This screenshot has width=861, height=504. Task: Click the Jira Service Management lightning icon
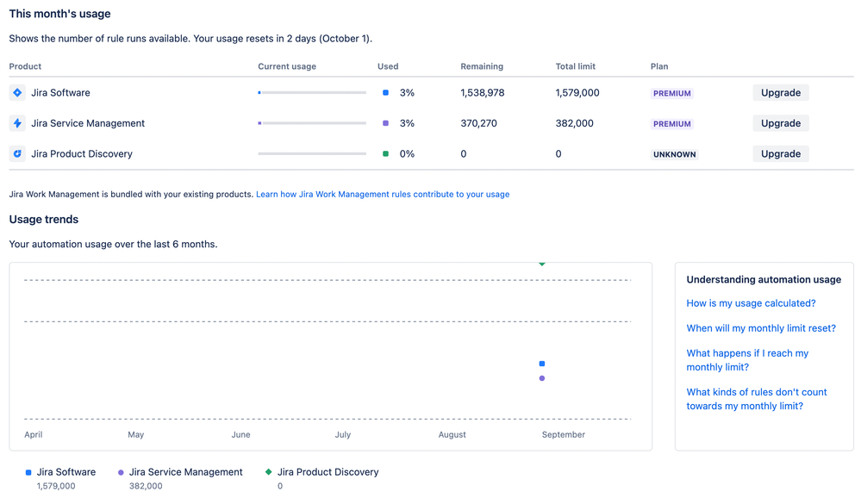(x=17, y=123)
